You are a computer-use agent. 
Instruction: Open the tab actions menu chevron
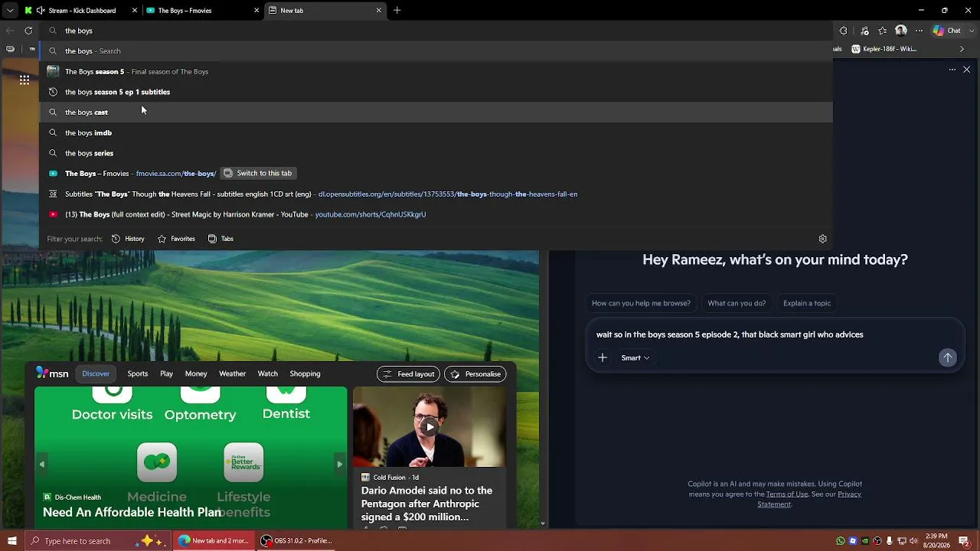[x=10, y=11]
